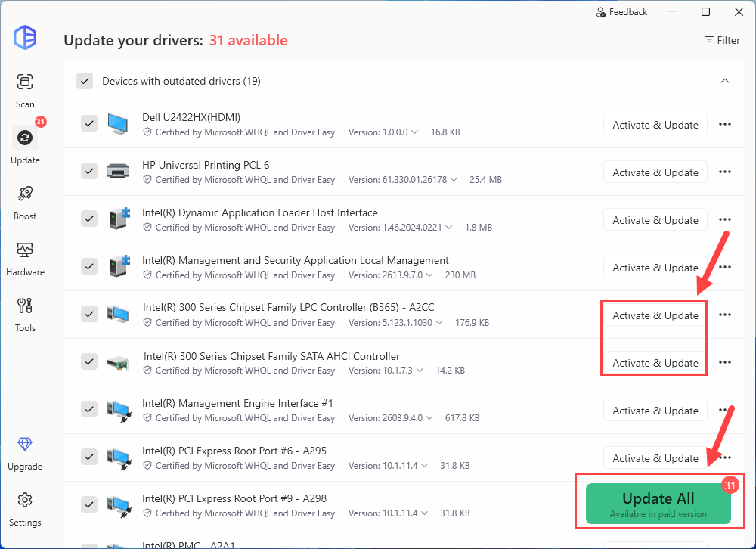
Task: Select the 'Intel(R) PCI Express Root Port #9 - A298' name
Action: (x=234, y=498)
